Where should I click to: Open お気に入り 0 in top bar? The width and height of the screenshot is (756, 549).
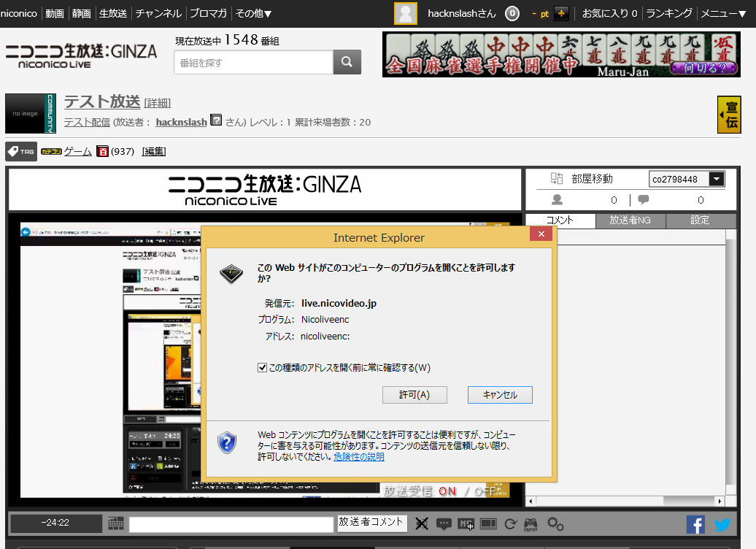[610, 14]
